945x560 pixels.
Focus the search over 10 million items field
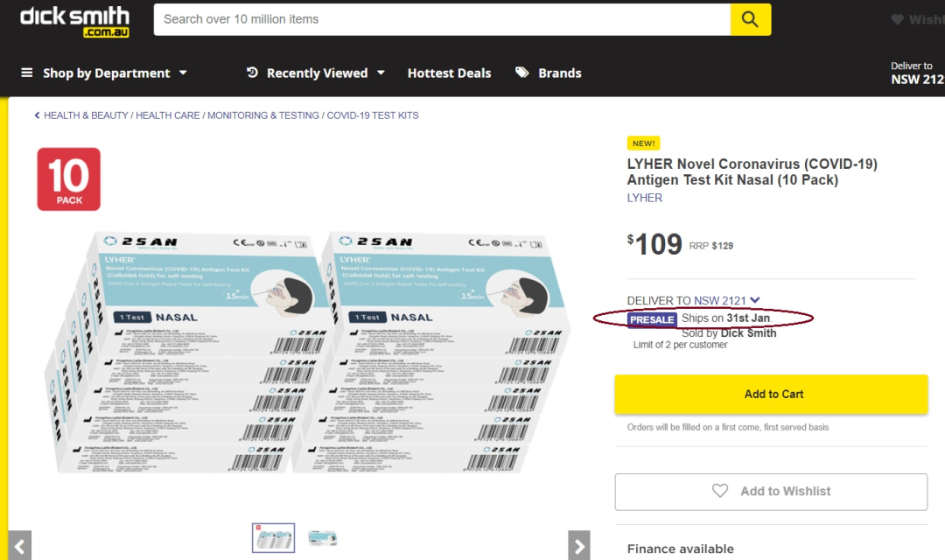point(442,19)
